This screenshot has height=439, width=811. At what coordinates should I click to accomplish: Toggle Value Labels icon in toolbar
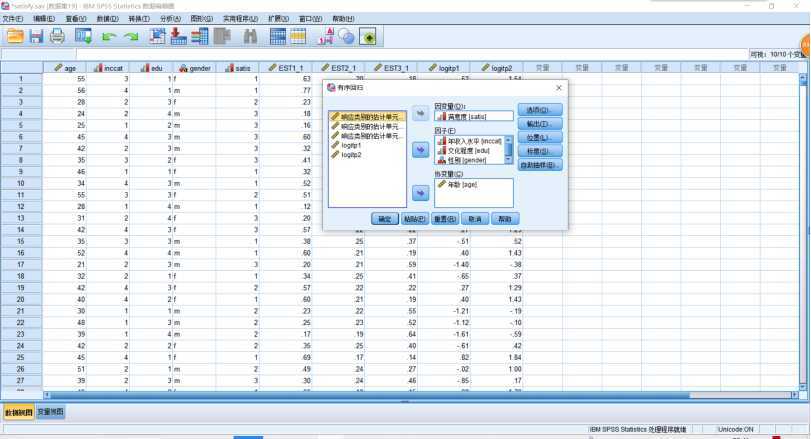(326, 36)
